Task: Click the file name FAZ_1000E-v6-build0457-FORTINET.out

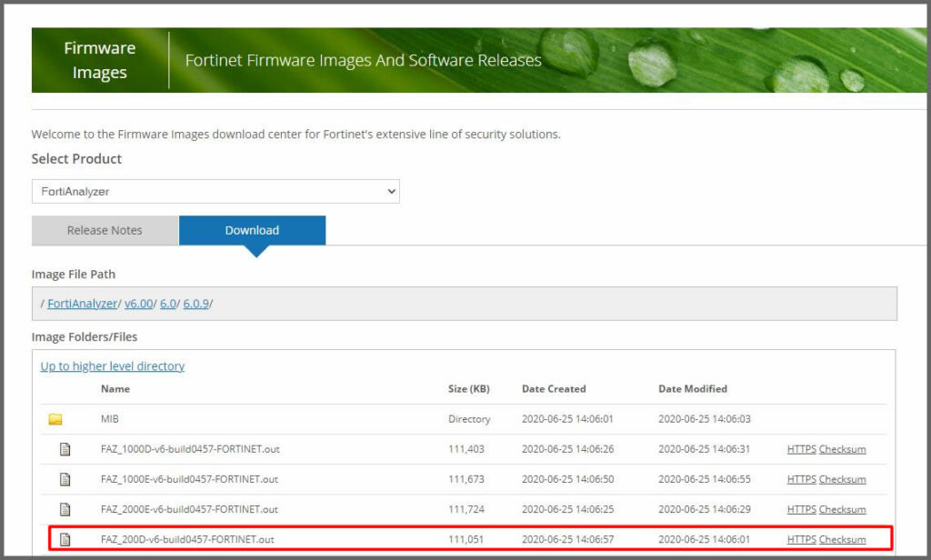Action: 189,479
